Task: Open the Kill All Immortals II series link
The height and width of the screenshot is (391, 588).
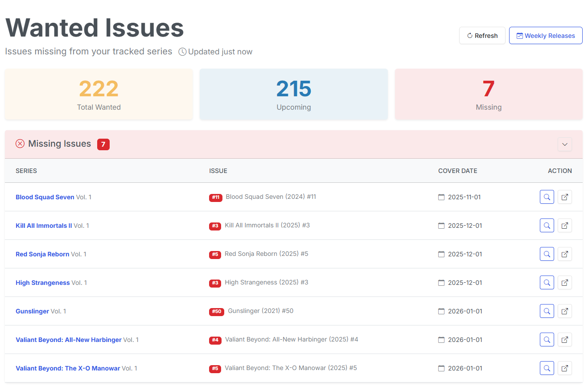Action: (44, 226)
